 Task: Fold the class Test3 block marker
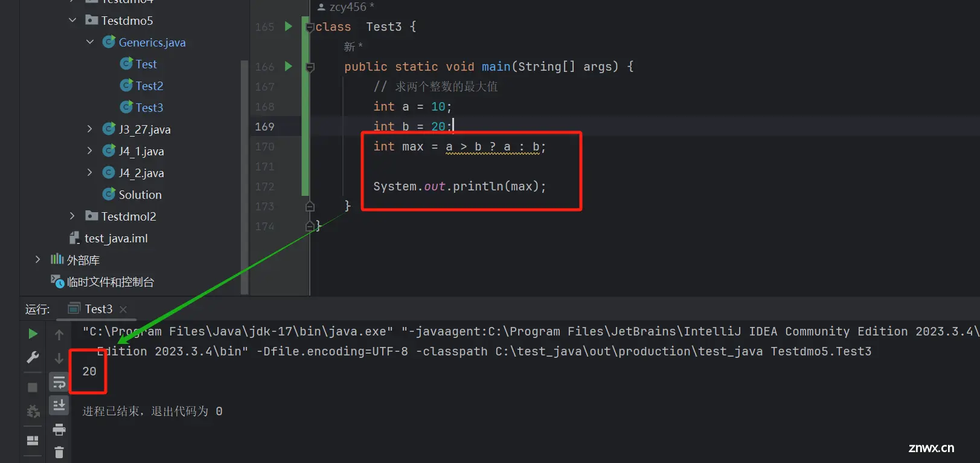pyautogui.click(x=310, y=27)
